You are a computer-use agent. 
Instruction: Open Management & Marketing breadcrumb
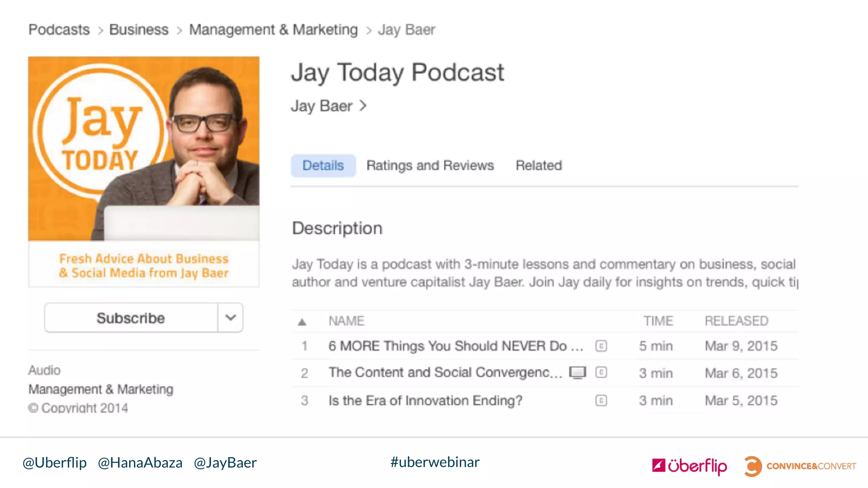click(x=273, y=30)
